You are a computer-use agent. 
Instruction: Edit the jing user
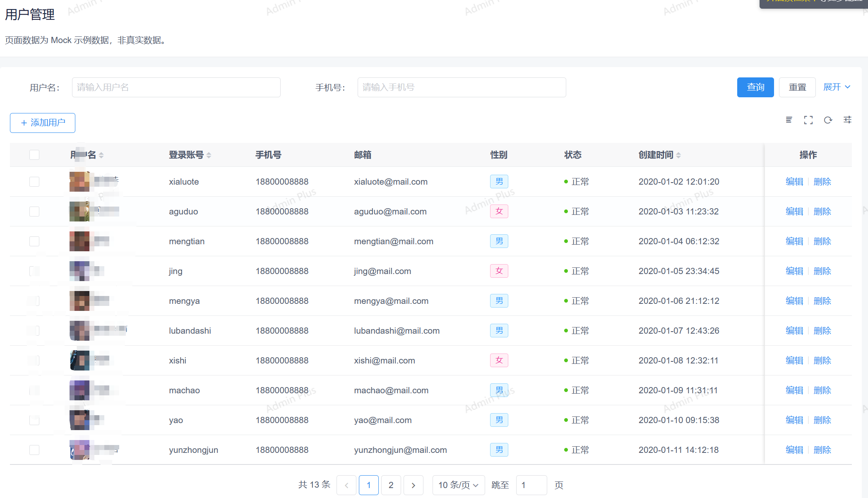(x=794, y=271)
